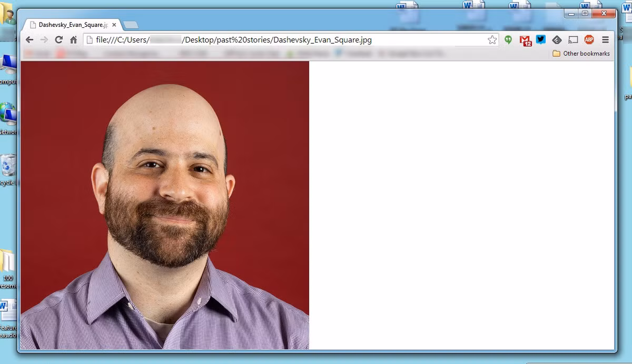This screenshot has width=632, height=364.
Task: Open the Twitter extension icon
Action: (541, 40)
